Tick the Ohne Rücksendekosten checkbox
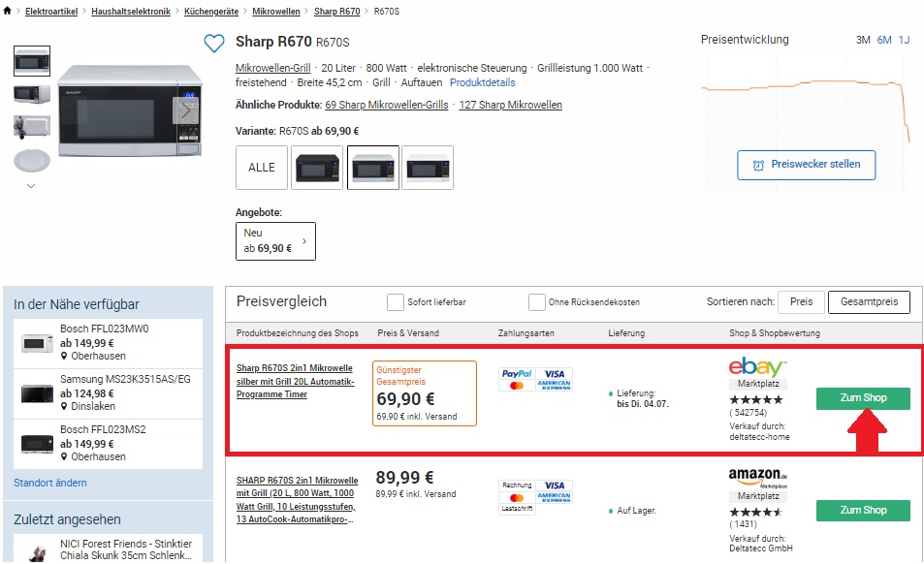Viewport: 924px width, 564px height. (x=537, y=301)
